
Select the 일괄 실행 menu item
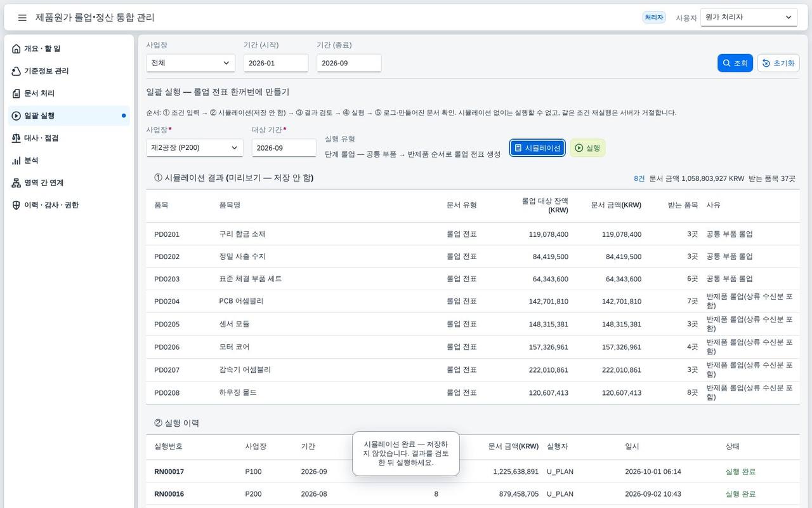coord(69,116)
